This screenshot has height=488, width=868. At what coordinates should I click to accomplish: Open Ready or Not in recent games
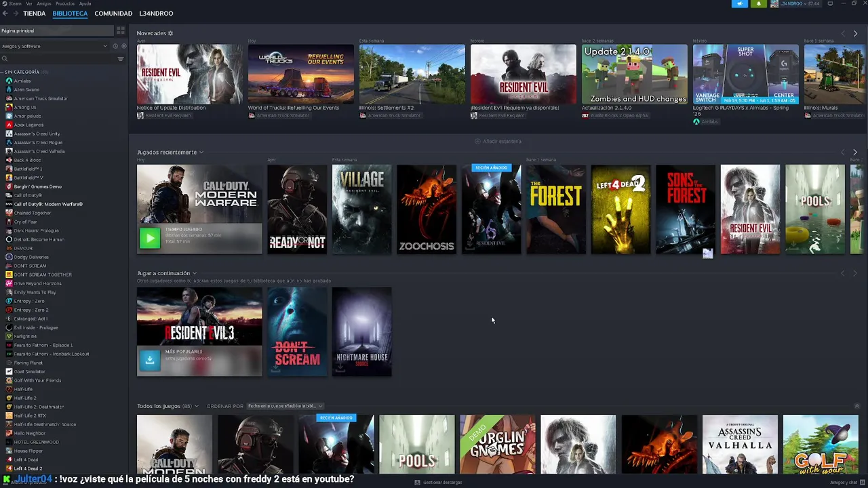point(296,209)
